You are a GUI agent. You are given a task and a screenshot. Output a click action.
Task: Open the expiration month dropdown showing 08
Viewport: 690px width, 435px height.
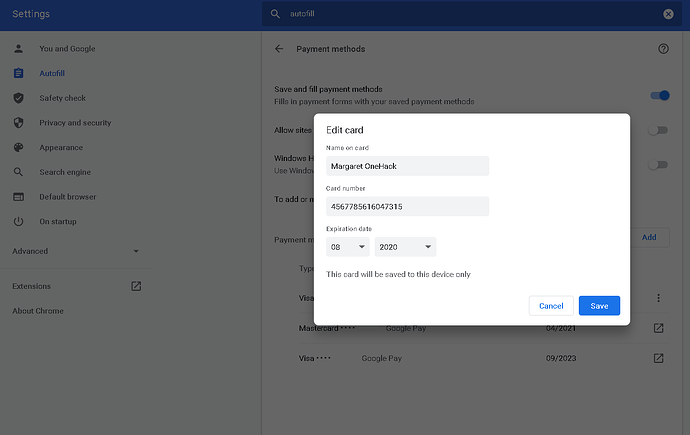[x=348, y=247]
